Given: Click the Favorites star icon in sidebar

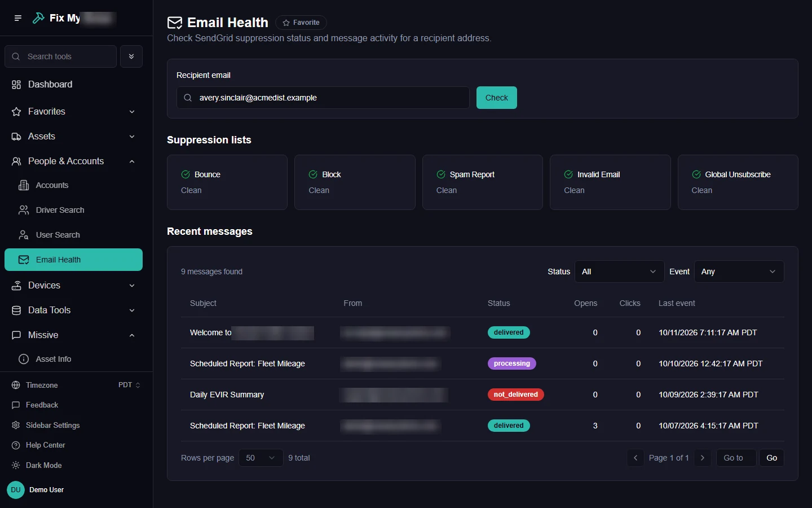Looking at the screenshot, I should click(x=16, y=112).
